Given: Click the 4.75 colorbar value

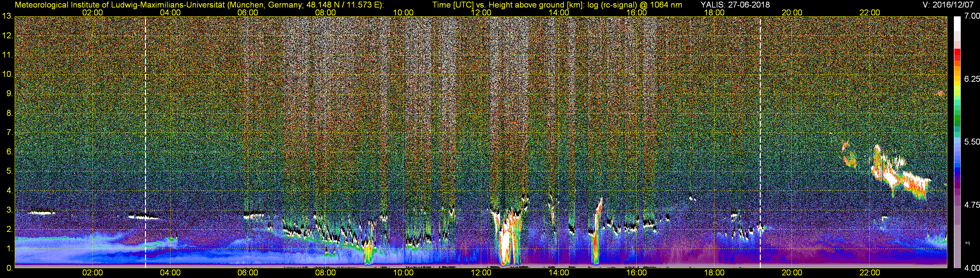Looking at the screenshot, I should 972,205.
